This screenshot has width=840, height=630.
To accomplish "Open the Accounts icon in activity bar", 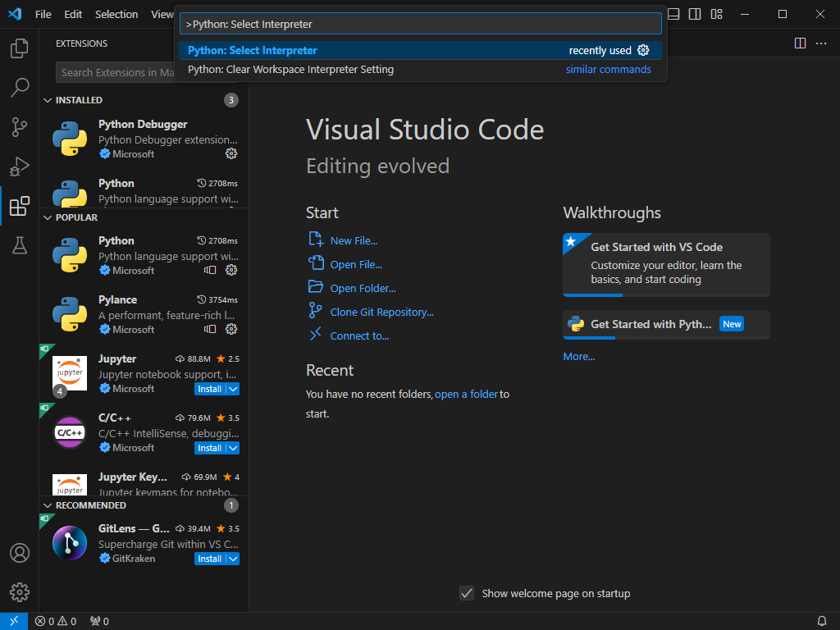I will click(20, 553).
